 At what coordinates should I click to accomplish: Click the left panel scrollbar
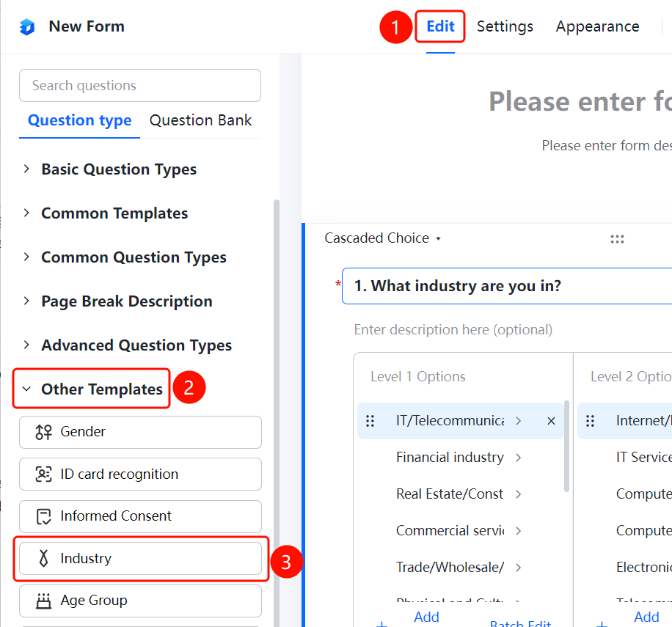(277, 413)
